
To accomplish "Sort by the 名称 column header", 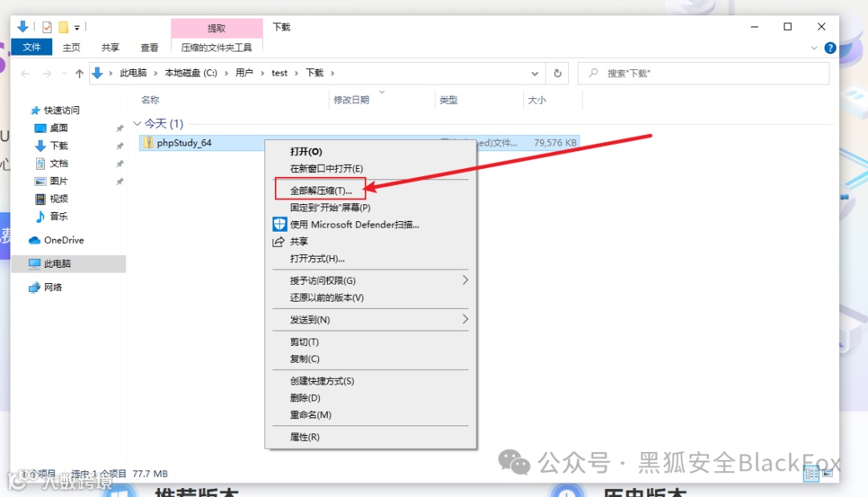I will (x=150, y=100).
